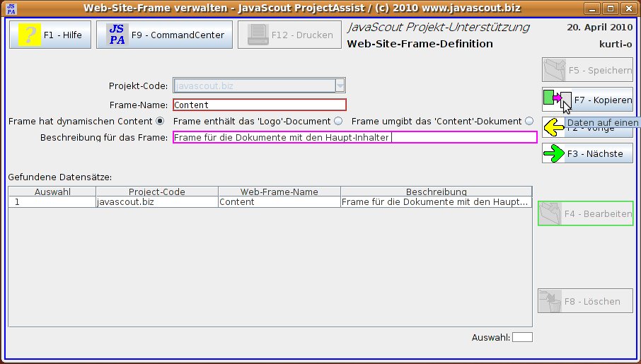Image resolution: width=641 pixels, height=364 pixels.
Task: Click the JSPA icon in title bar
Action: tap(12, 8)
